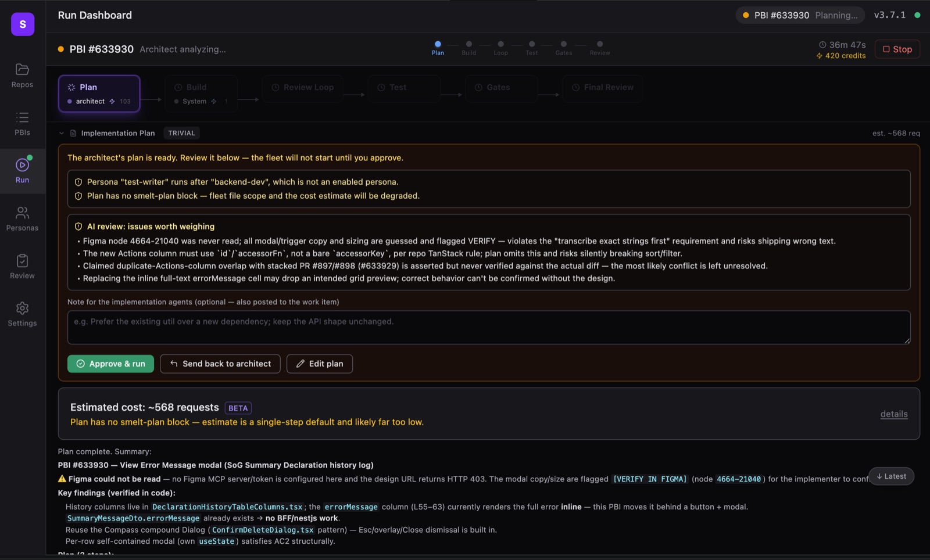Select the Plan step in progress tracker
The height and width of the screenshot is (560, 930).
[x=438, y=48]
